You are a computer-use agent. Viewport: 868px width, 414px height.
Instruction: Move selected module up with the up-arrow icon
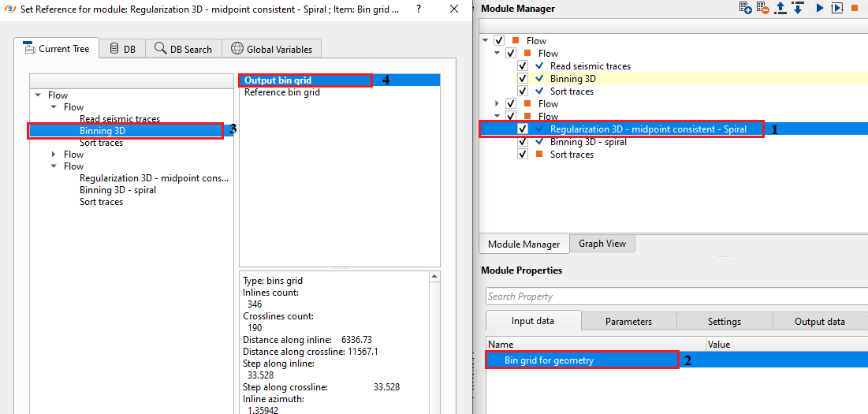tap(780, 8)
